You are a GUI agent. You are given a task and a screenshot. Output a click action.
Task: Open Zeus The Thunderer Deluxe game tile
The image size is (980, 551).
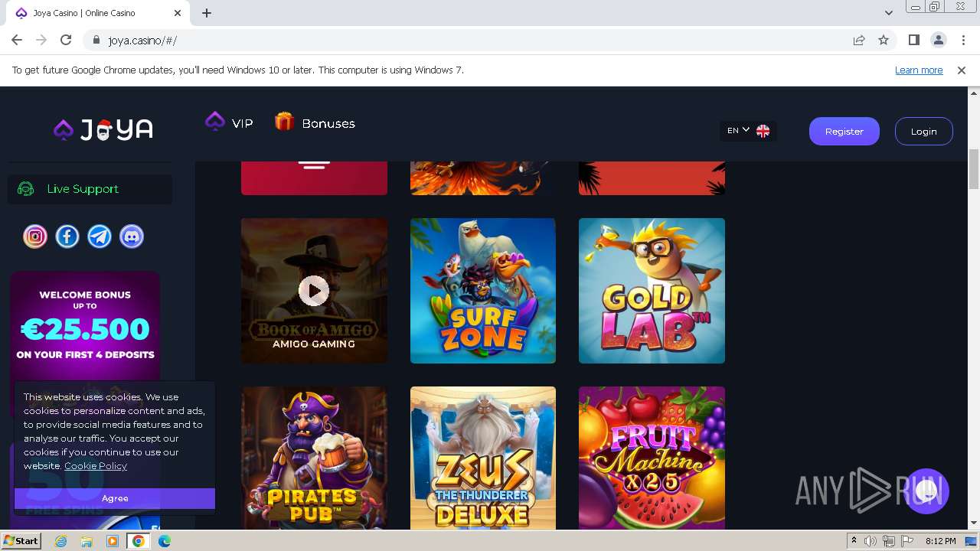(483, 458)
